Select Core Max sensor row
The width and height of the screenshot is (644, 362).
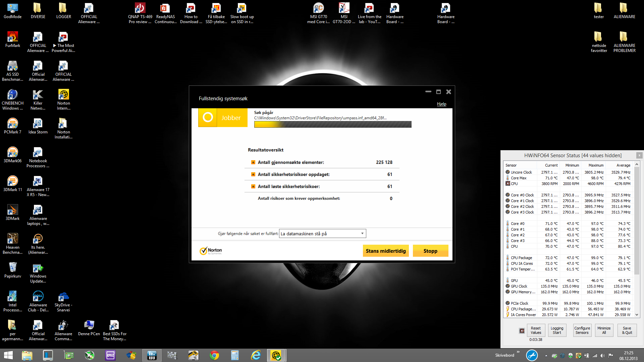tap(569, 178)
